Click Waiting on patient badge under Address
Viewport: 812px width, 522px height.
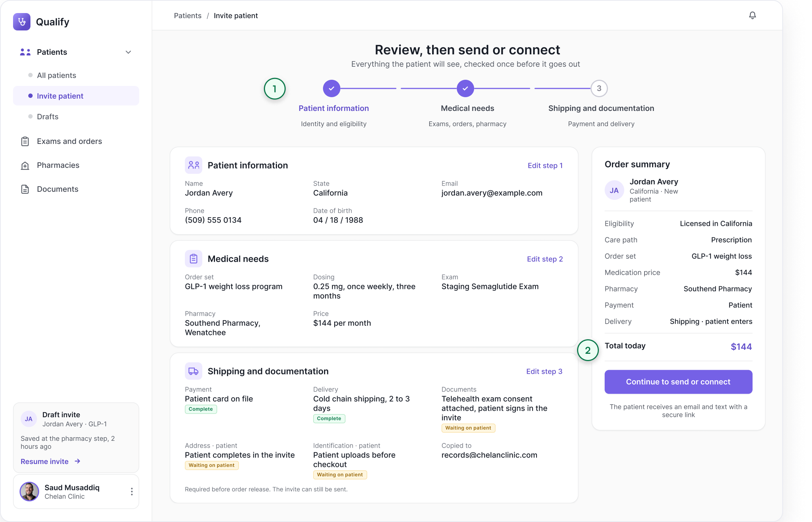click(x=212, y=465)
